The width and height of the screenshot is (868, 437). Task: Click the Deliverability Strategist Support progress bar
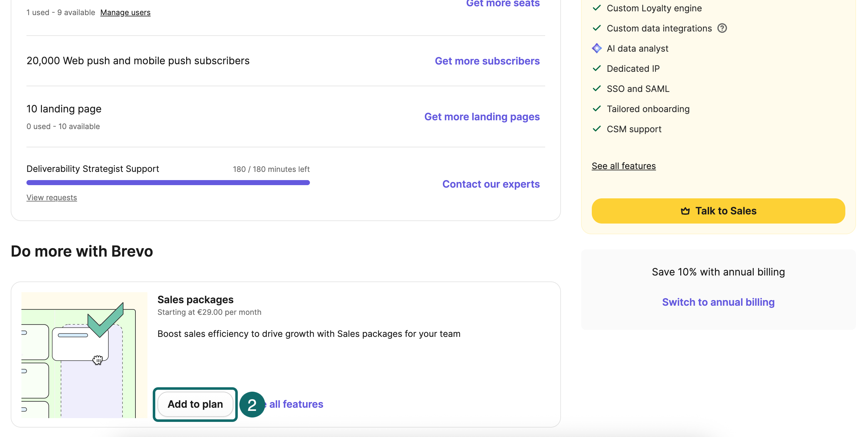click(168, 182)
